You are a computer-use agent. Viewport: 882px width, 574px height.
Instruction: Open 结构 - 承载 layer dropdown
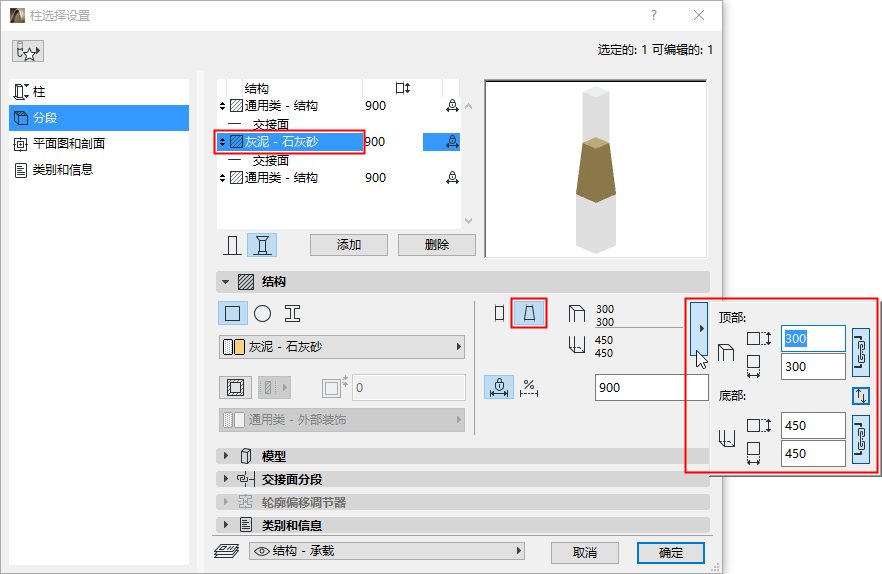click(387, 551)
